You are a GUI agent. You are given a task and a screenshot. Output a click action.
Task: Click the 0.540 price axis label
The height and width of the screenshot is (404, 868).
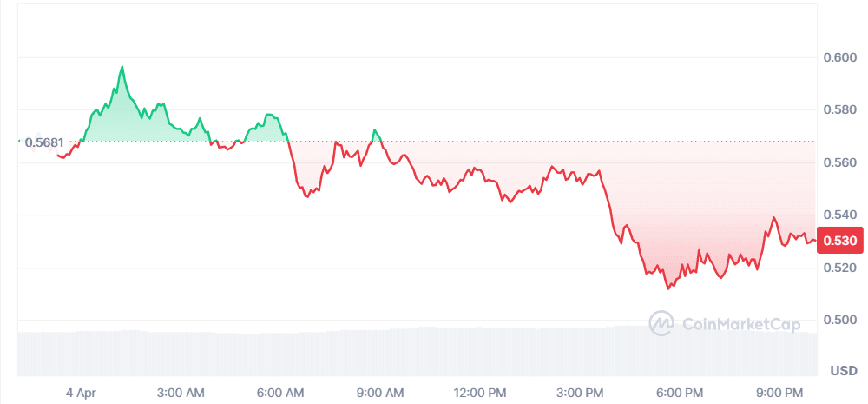click(839, 215)
